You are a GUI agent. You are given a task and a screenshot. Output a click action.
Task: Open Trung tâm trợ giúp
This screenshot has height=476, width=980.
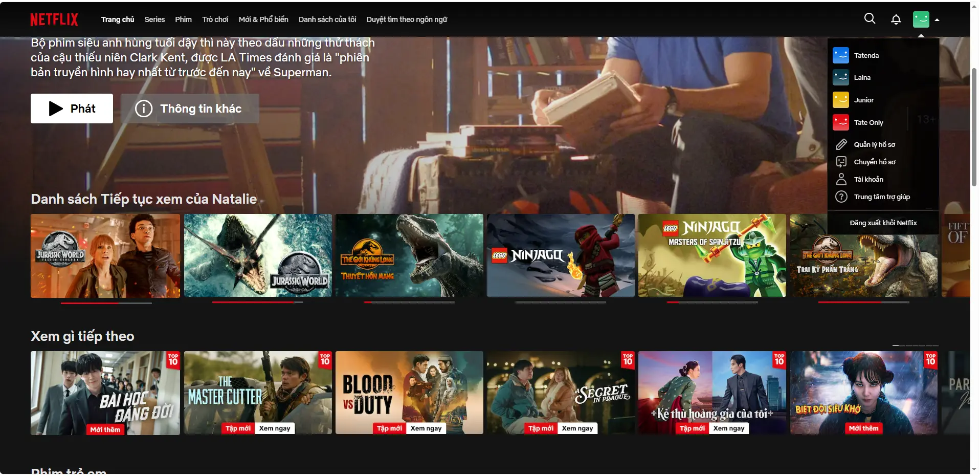pyautogui.click(x=883, y=197)
